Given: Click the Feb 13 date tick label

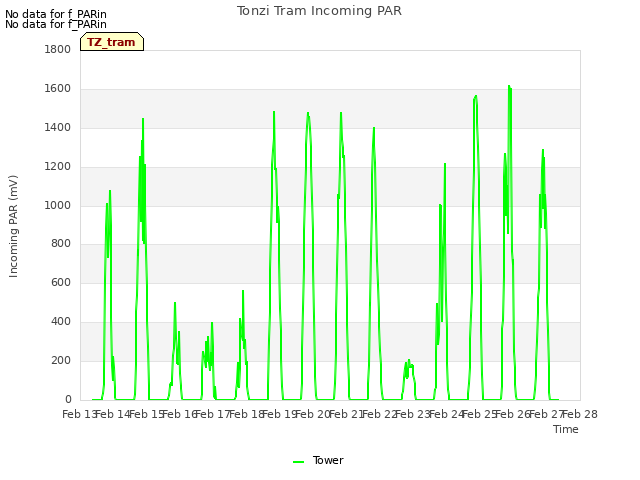Looking at the screenshot, I should [x=79, y=414].
